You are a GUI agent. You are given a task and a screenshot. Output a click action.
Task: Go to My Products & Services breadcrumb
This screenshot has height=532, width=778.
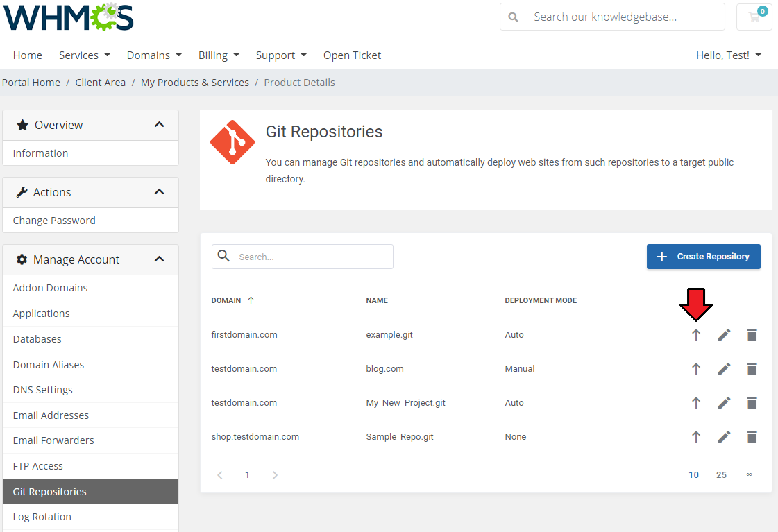(x=194, y=83)
